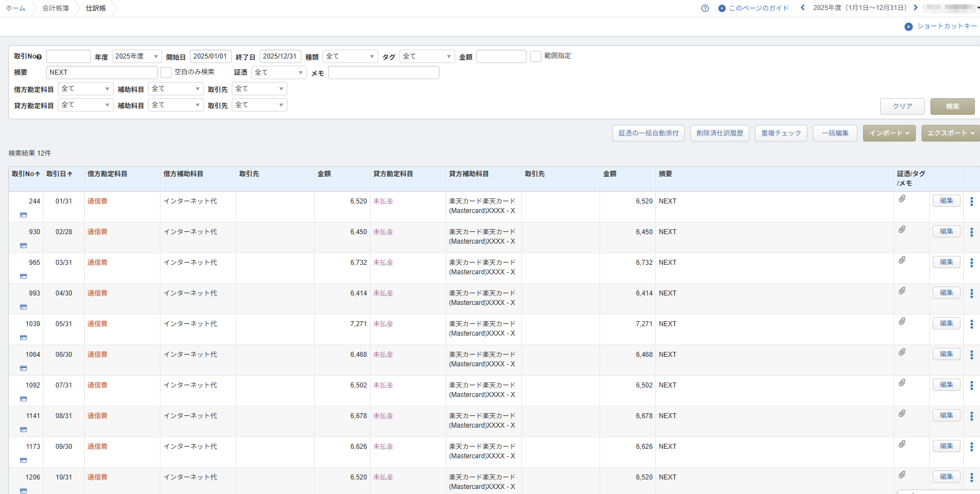Click card icon under transaction 244

23,215
